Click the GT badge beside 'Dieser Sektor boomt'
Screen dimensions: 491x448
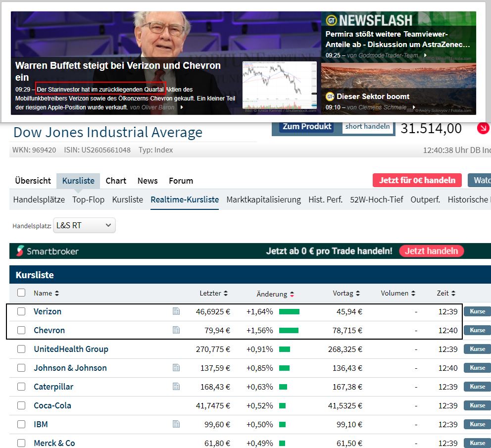click(x=330, y=97)
